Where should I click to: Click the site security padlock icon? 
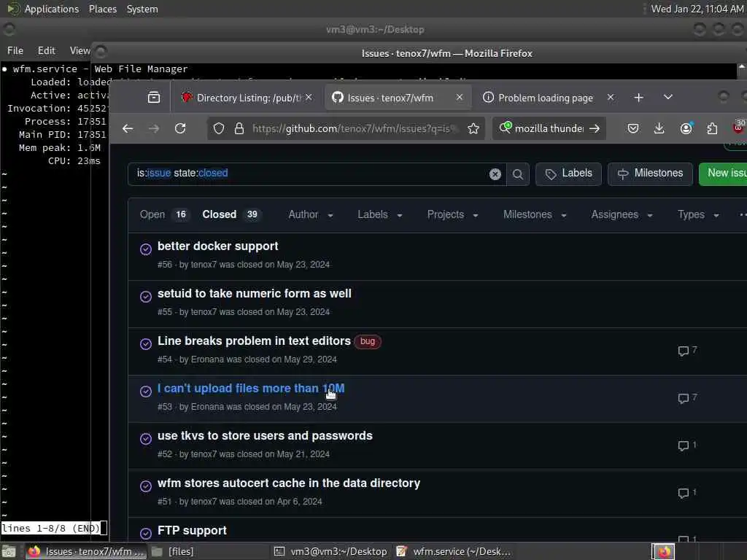(x=239, y=128)
